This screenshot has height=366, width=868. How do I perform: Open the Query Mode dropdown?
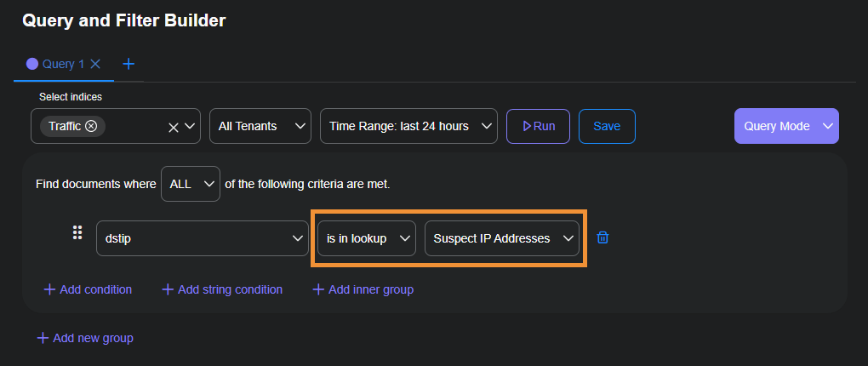pyautogui.click(x=786, y=126)
